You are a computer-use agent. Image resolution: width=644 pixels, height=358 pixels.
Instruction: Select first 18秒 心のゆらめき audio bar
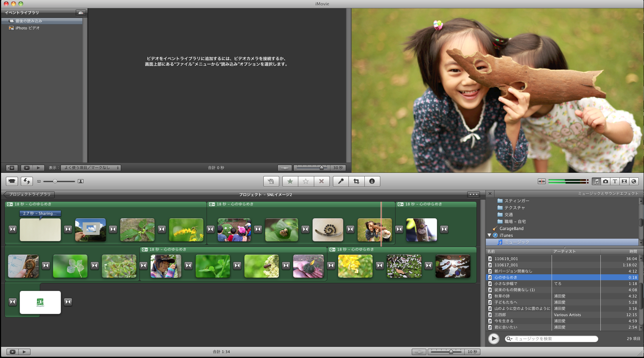[106, 204]
